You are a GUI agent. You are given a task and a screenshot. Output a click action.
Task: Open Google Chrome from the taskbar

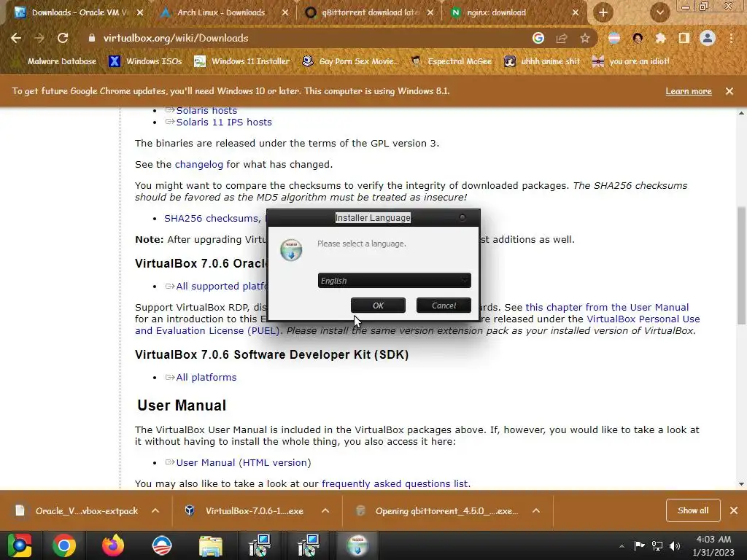(64, 545)
